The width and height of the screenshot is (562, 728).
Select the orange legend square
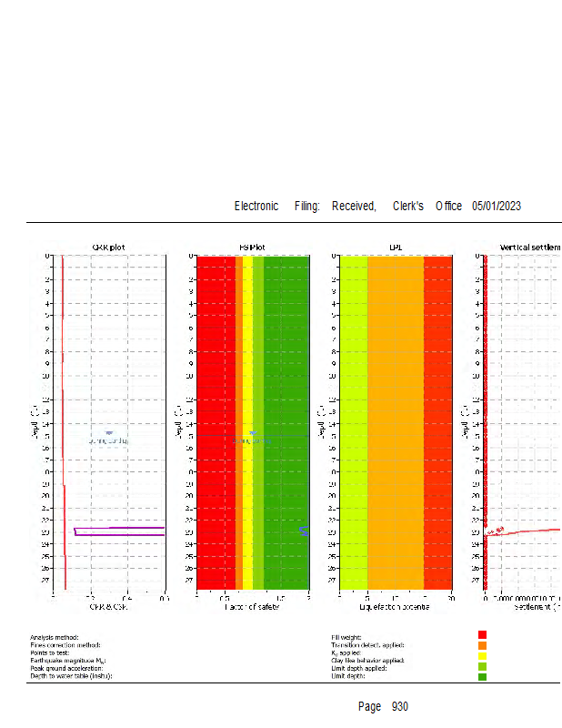click(482, 645)
